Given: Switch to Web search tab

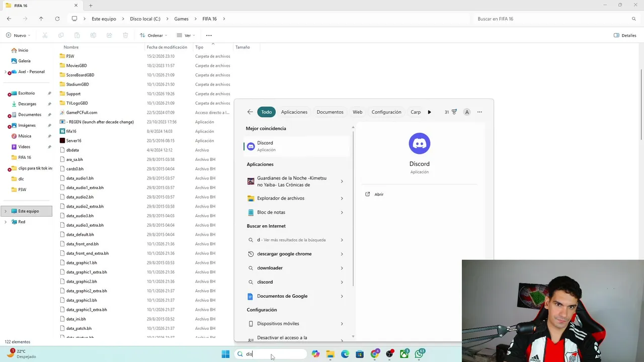Looking at the screenshot, I should click(357, 112).
